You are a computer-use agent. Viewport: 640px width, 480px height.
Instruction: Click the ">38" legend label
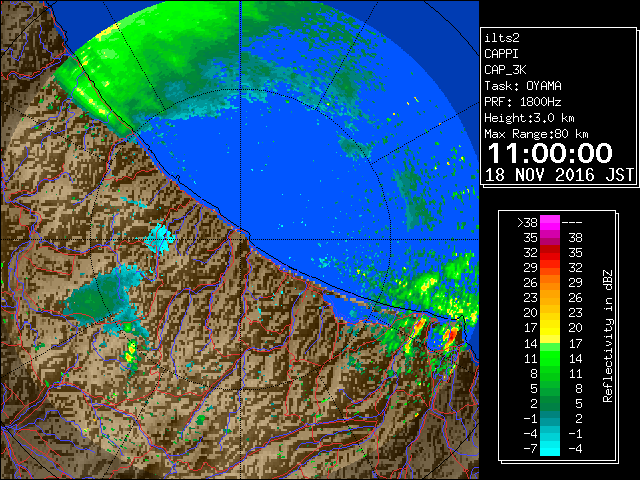click(x=527, y=222)
